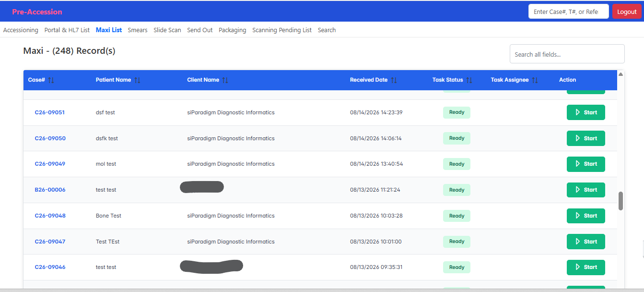Start the task for case C26-09046
Image resolution: width=644 pixels, height=292 pixels.
click(585, 267)
